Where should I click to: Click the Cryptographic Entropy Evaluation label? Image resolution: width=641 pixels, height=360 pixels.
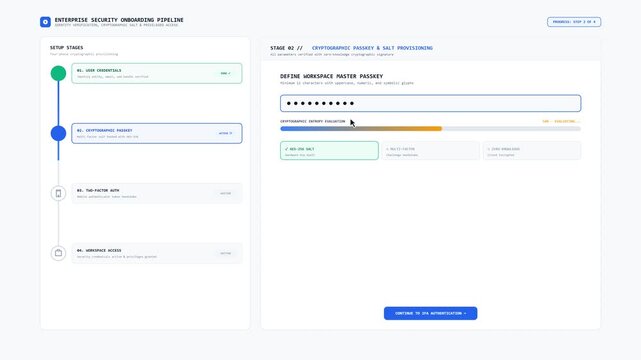click(x=313, y=121)
